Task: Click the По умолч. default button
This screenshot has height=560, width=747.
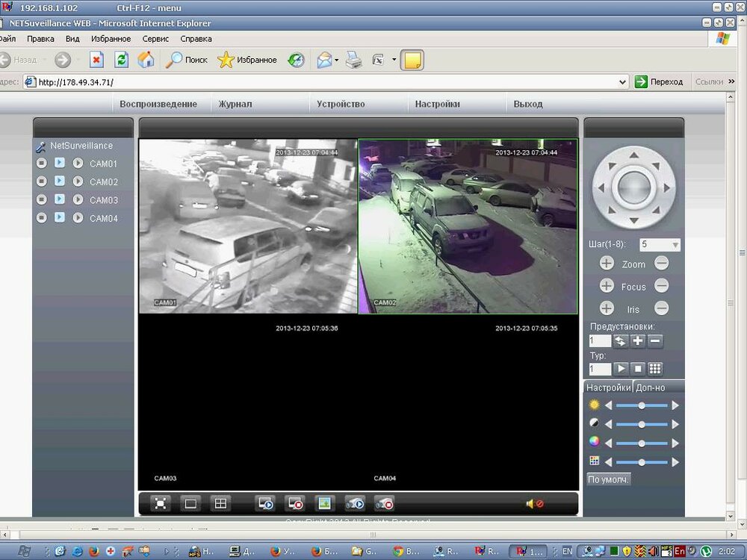Action: tap(608, 479)
